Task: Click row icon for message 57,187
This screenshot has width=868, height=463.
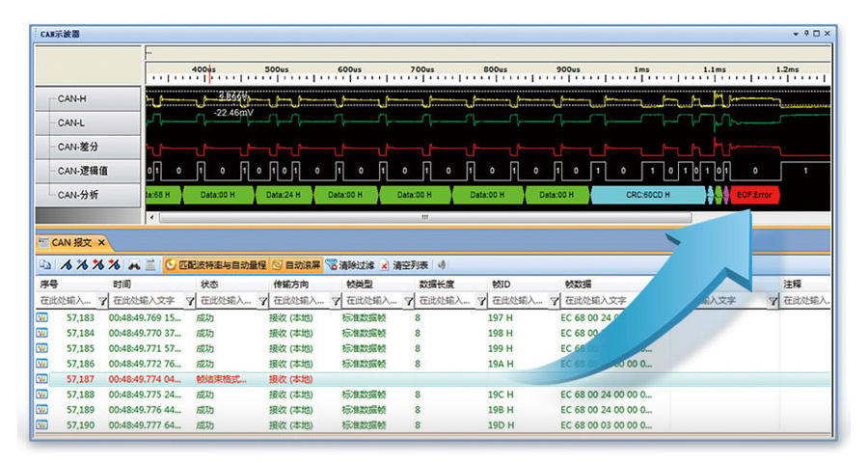Action: [42, 379]
